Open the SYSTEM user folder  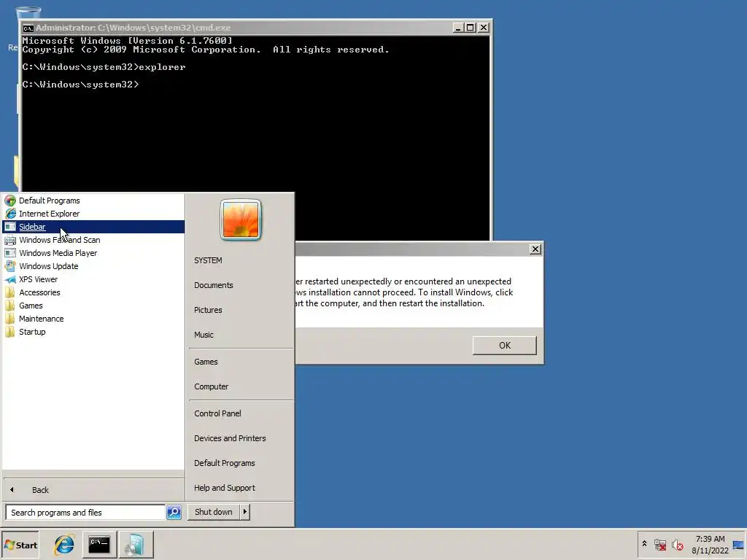click(x=241, y=260)
